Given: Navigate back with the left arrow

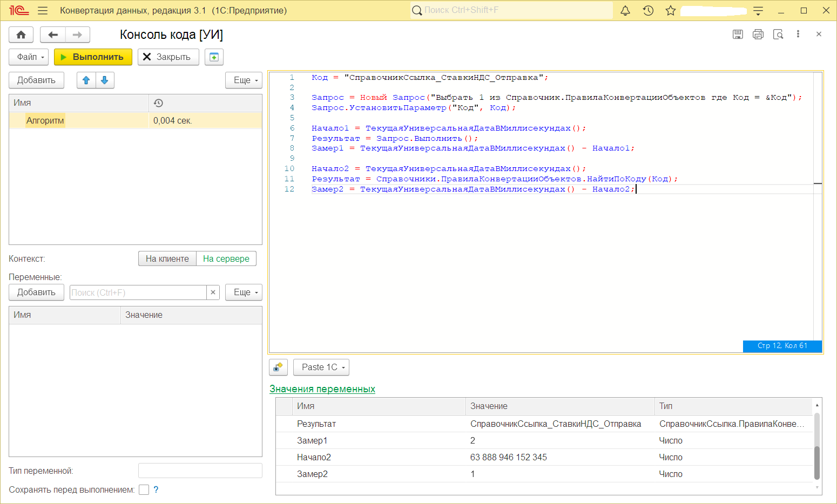Looking at the screenshot, I should (53, 35).
